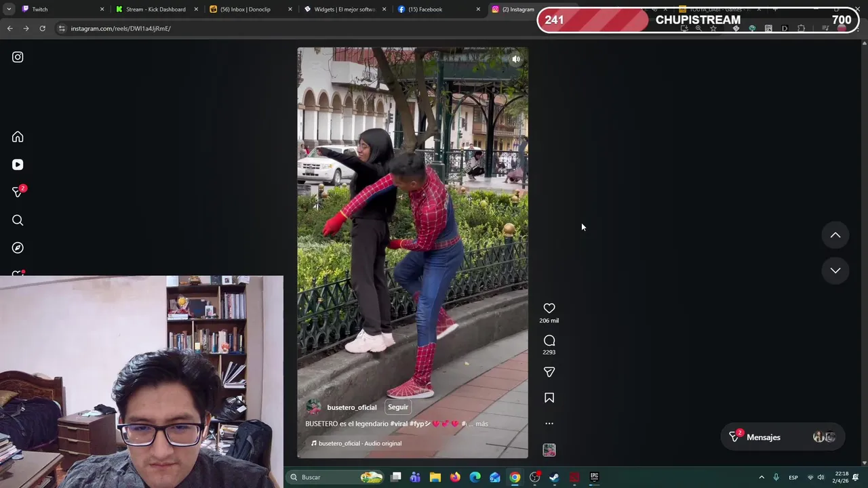
Task: Open Epic Games Launcher taskbar icon
Action: (594, 477)
